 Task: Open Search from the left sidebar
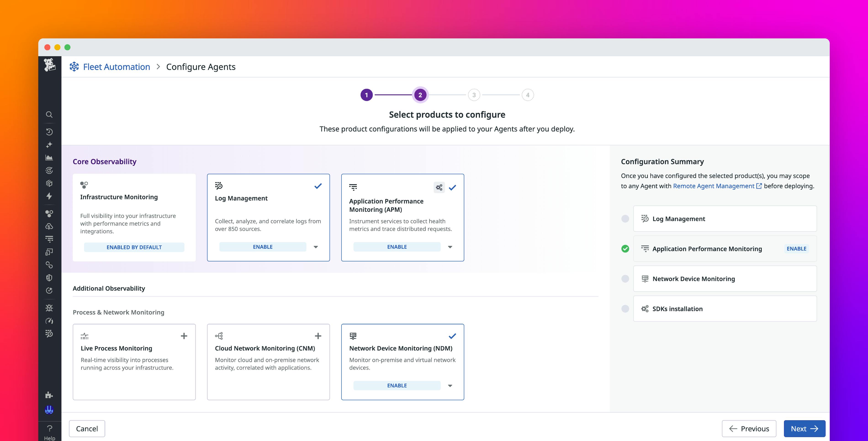(50, 115)
